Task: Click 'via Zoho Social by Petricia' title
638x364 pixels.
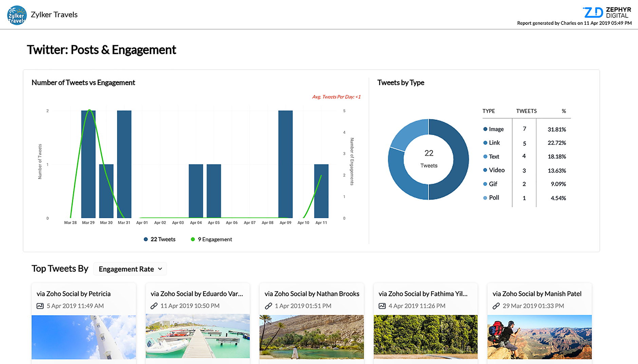Action: pyautogui.click(x=74, y=294)
